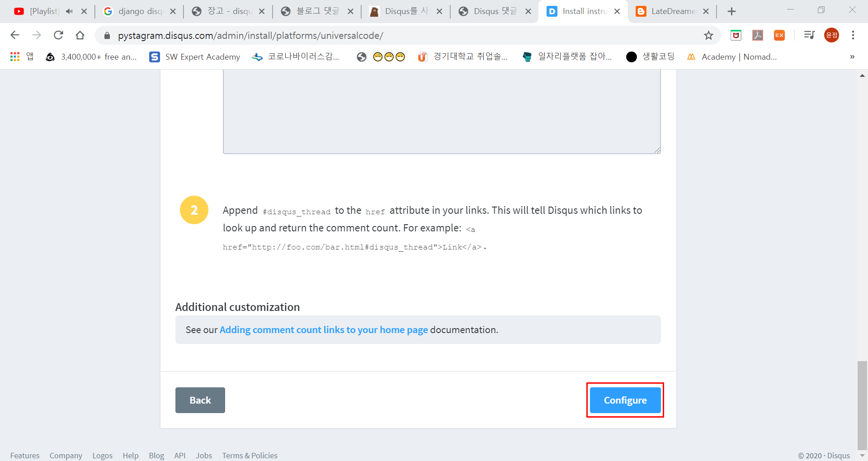
Task: Bookmark this page with the star
Action: [708, 35]
